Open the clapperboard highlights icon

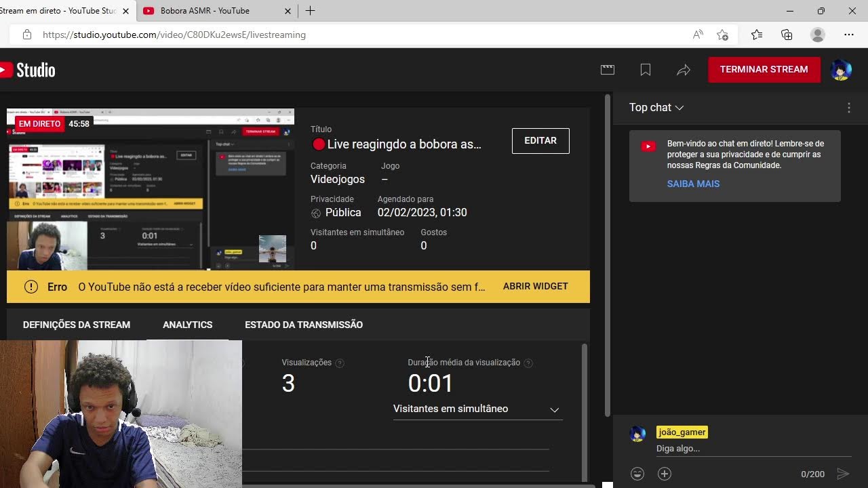coord(608,69)
